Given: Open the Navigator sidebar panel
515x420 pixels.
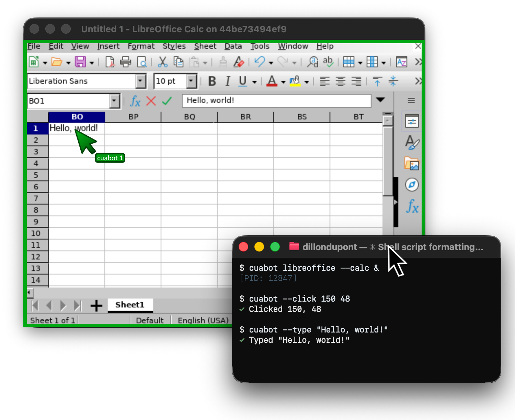Looking at the screenshot, I should [412, 185].
